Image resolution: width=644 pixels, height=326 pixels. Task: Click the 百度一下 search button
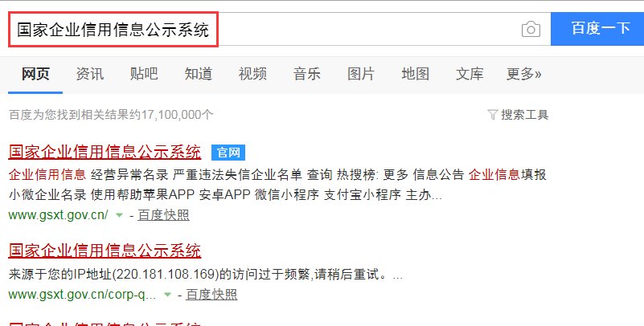(x=597, y=29)
